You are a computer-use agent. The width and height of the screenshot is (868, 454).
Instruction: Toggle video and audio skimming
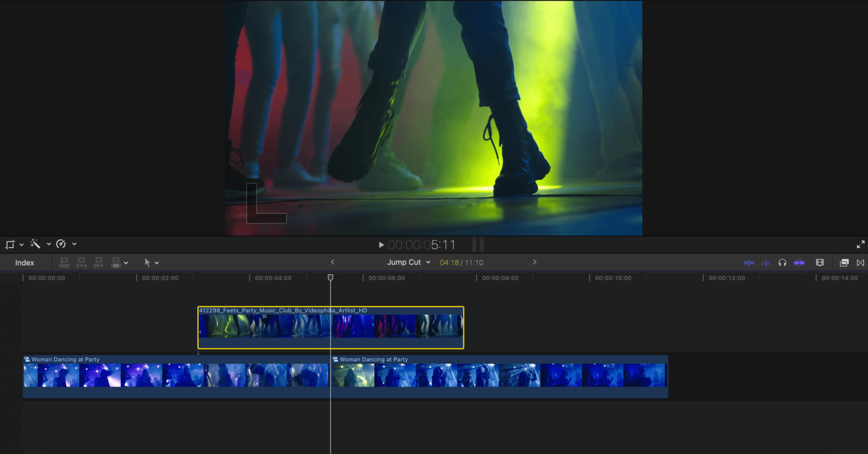(749, 262)
